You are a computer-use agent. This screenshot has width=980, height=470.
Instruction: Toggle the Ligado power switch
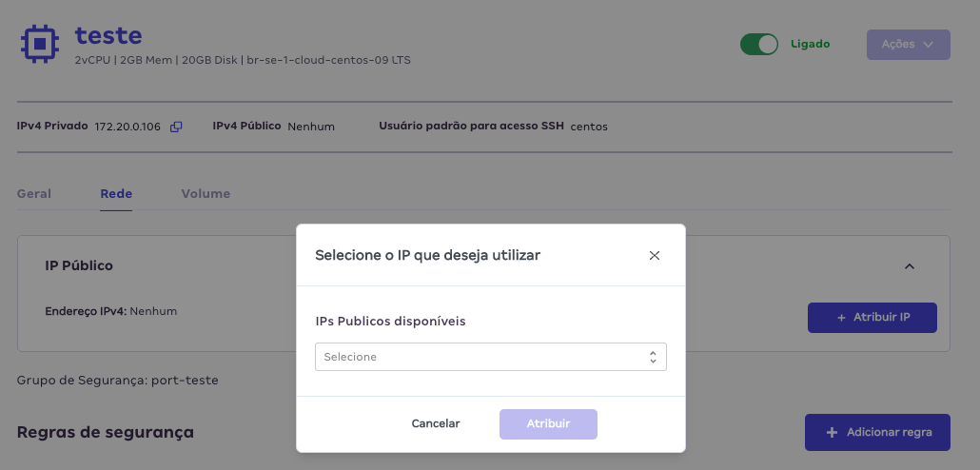[x=759, y=44]
